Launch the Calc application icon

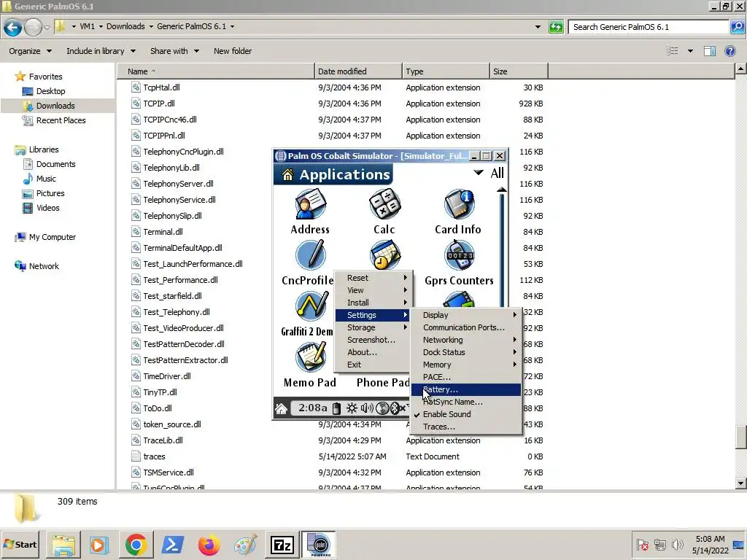(384, 205)
